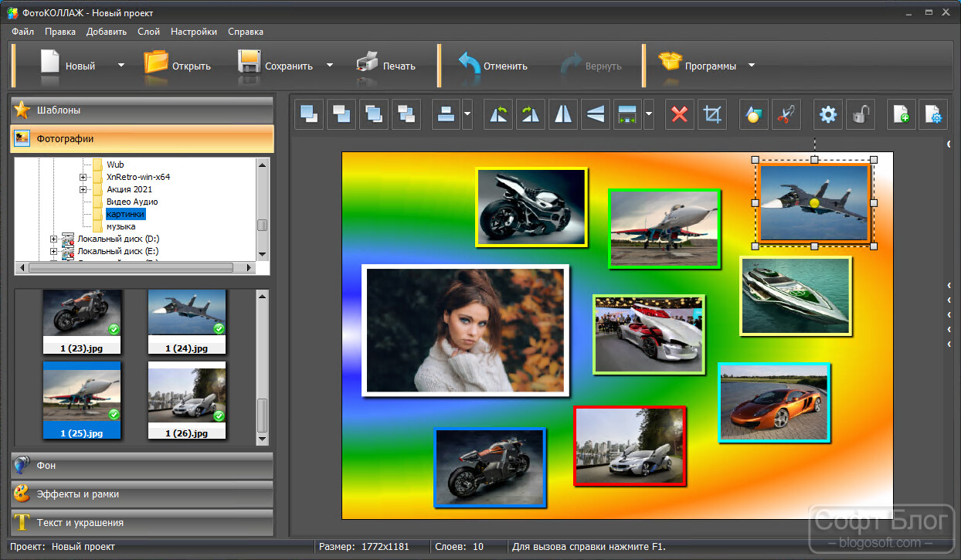Select the музыка folder in tree
The image size is (961, 560).
(121, 226)
